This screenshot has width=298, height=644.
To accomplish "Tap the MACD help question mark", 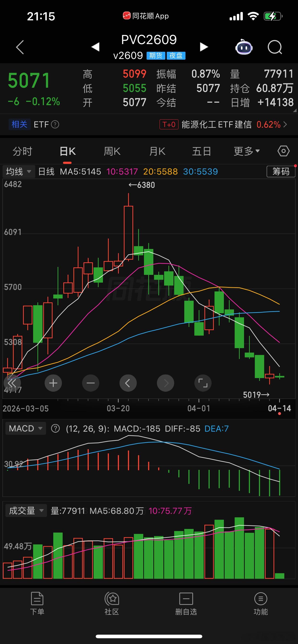I will [55, 429].
